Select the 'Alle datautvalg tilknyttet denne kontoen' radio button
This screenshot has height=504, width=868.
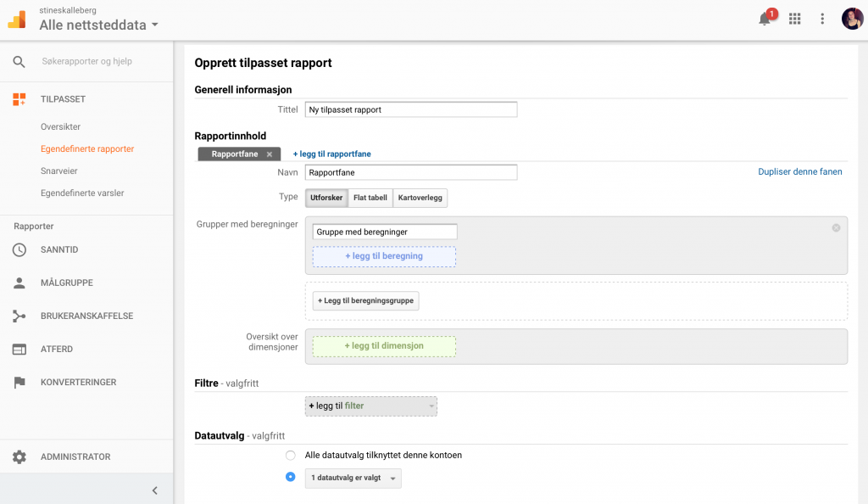coord(291,456)
